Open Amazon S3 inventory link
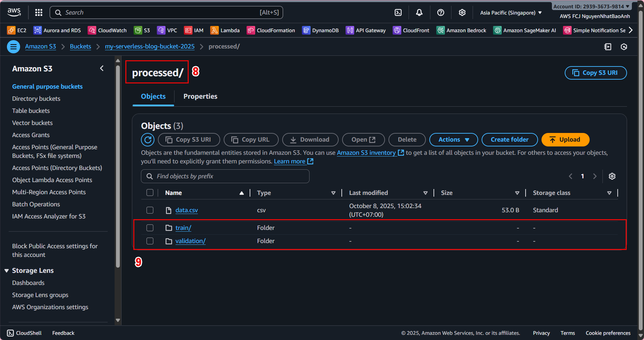This screenshot has height=340, width=644. point(370,153)
